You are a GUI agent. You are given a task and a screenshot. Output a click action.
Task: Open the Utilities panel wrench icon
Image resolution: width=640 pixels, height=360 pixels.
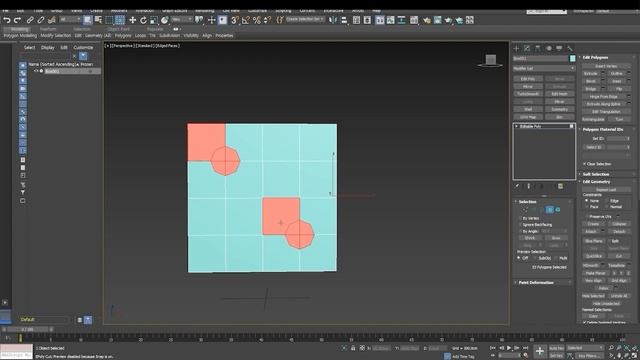coord(570,48)
